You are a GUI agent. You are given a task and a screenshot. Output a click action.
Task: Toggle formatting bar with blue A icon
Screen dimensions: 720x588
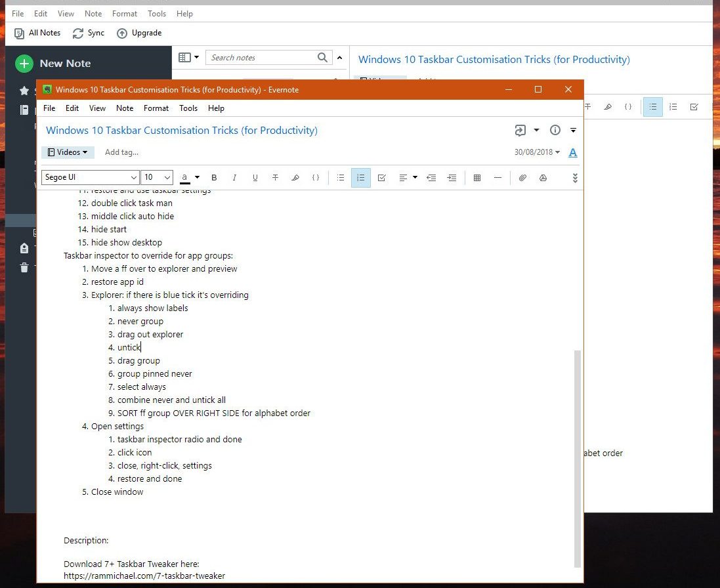[x=572, y=152]
